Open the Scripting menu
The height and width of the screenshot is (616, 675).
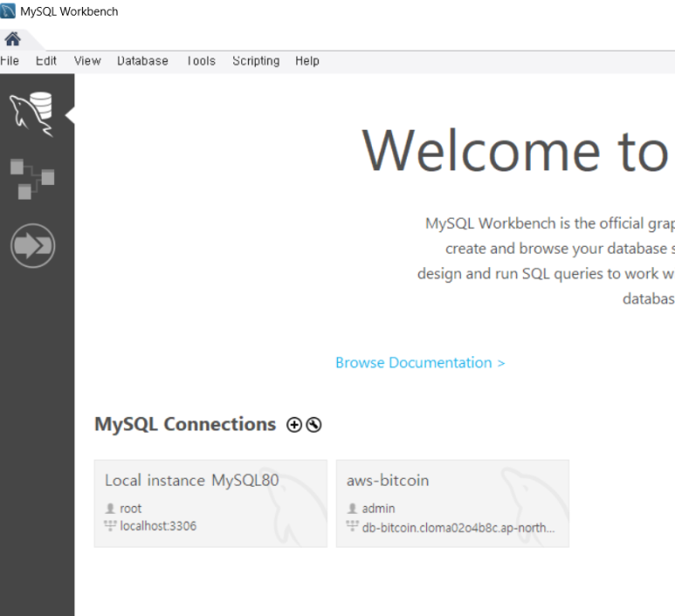(x=256, y=61)
